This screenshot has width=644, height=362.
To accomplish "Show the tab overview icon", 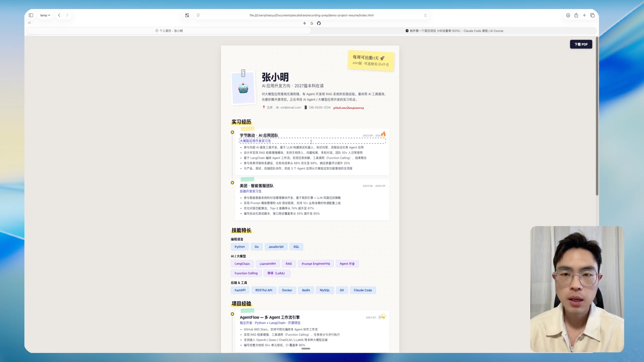I will [592, 15].
